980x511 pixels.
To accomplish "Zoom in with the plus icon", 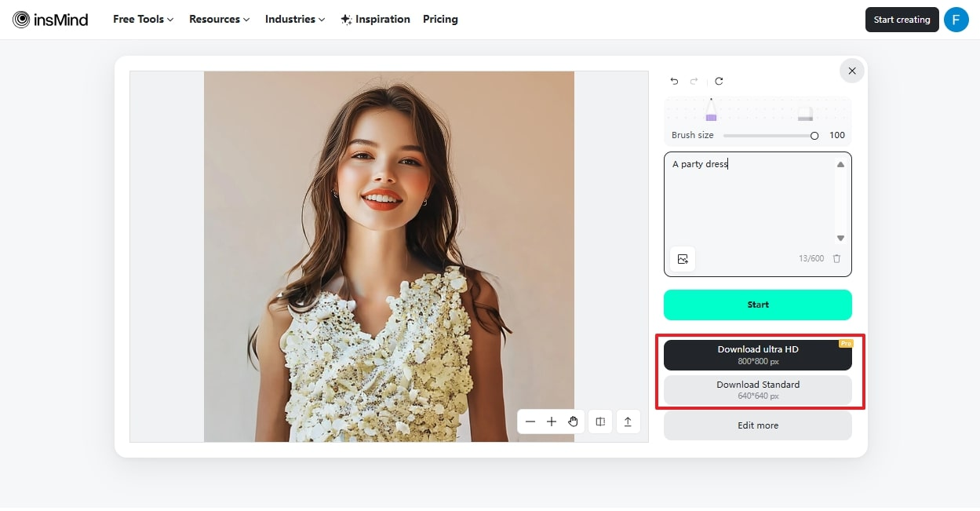I will 552,422.
